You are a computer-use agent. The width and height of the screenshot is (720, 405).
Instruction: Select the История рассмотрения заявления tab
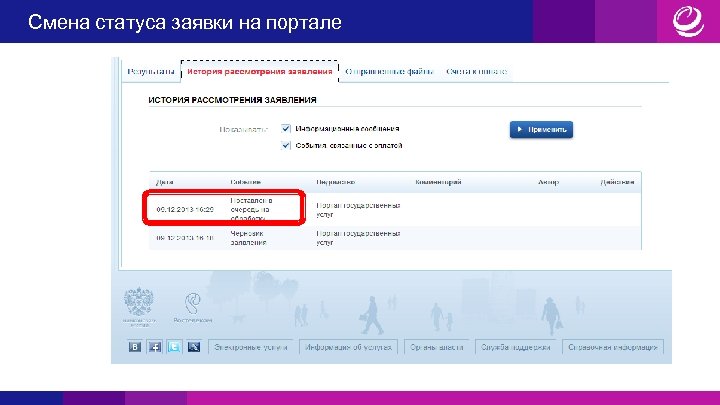[x=259, y=72]
